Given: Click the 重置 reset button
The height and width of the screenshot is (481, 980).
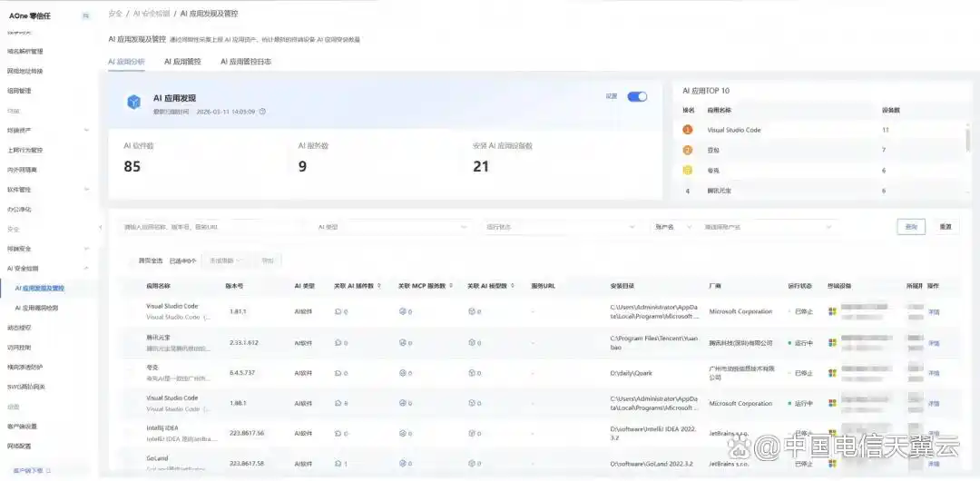Looking at the screenshot, I should [x=945, y=227].
